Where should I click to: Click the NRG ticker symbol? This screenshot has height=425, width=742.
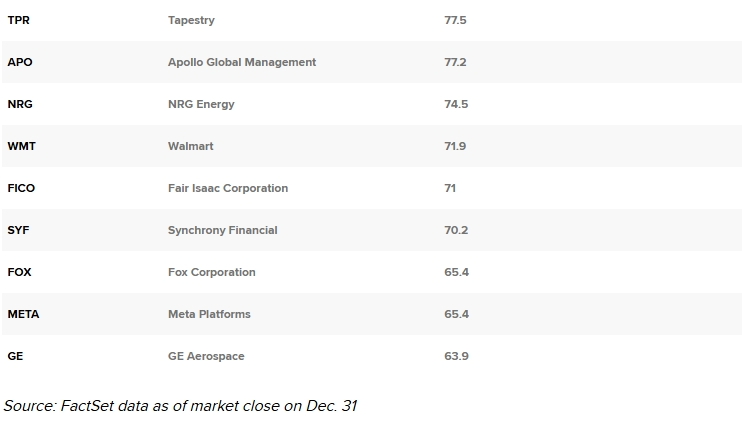coord(20,104)
